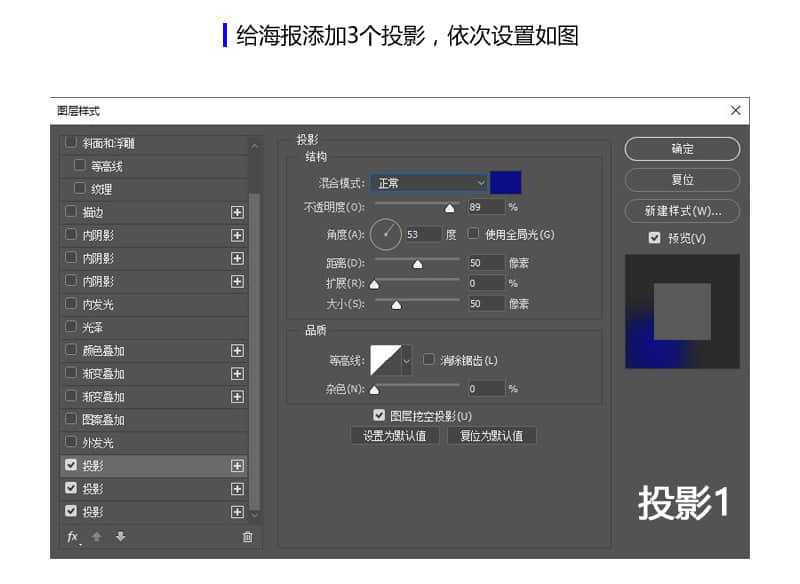Click the 不透明度 value field showing 89
The image size is (800, 584).
click(x=486, y=207)
